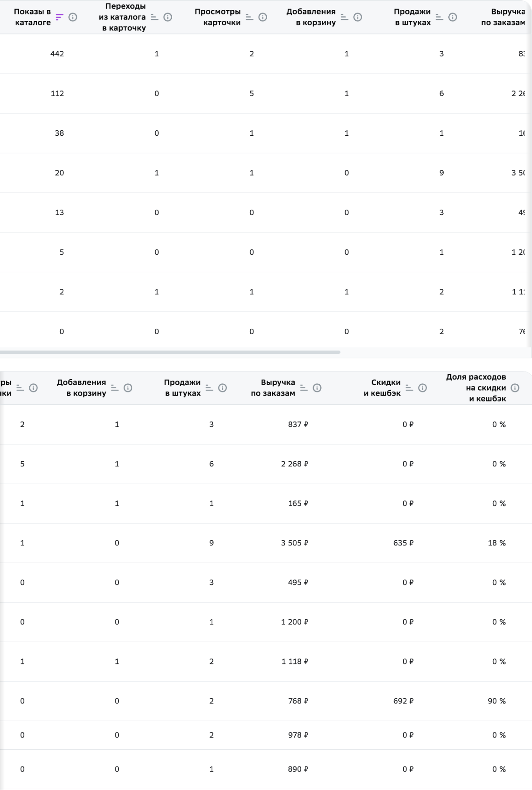Select the revenue cell 1 200 ₽
This screenshot has height=790, width=532.
tap(295, 622)
